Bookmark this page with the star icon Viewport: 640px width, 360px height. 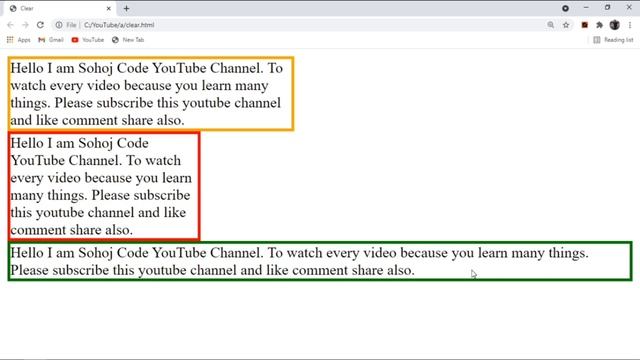click(x=566, y=25)
